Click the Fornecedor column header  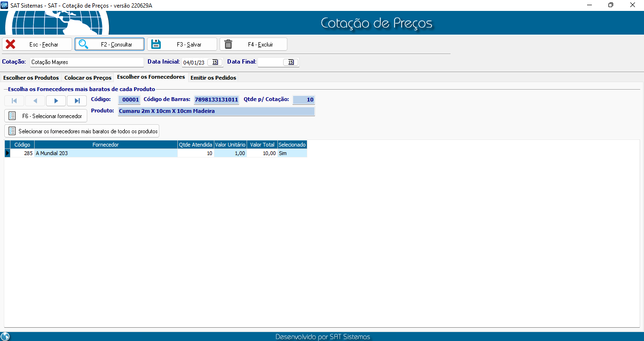tap(106, 145)
